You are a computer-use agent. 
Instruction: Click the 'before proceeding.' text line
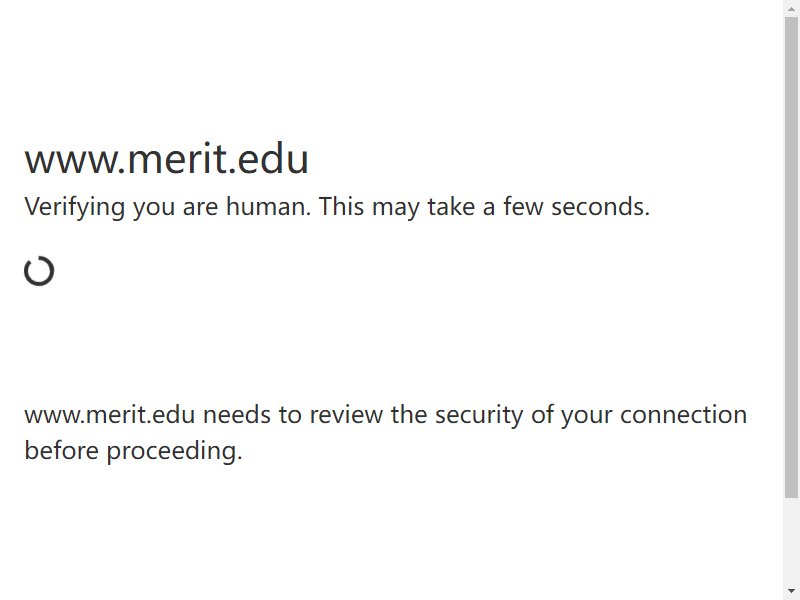pyautogui.click(x=133, y=451)
